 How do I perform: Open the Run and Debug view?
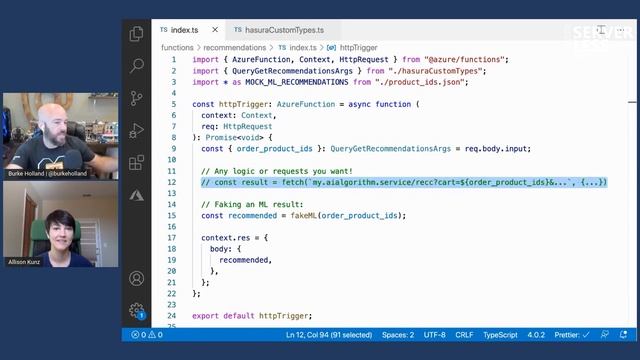tap(136, 131)
